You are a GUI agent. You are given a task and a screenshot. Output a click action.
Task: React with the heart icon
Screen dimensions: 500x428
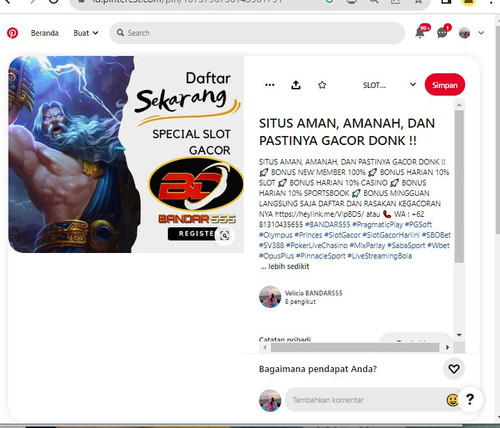coord(454,369)
